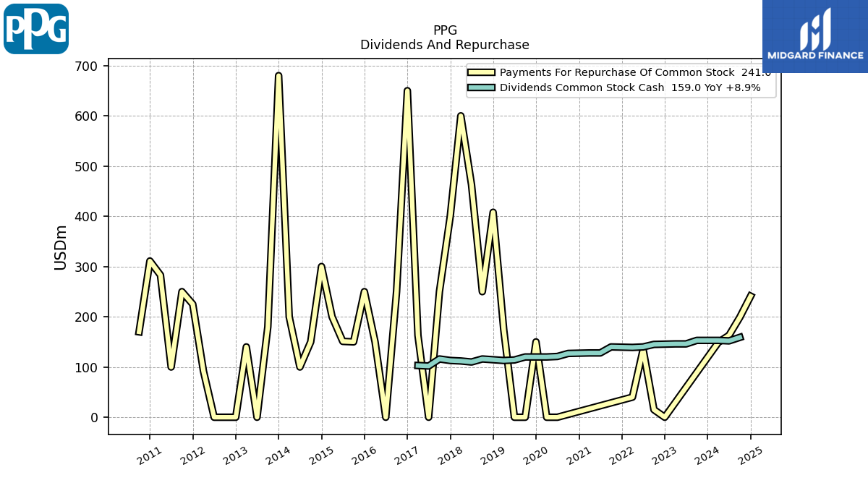868x488 pixels.
Task: Click the 'PPG' title above chart
Action: pos(445,30)
